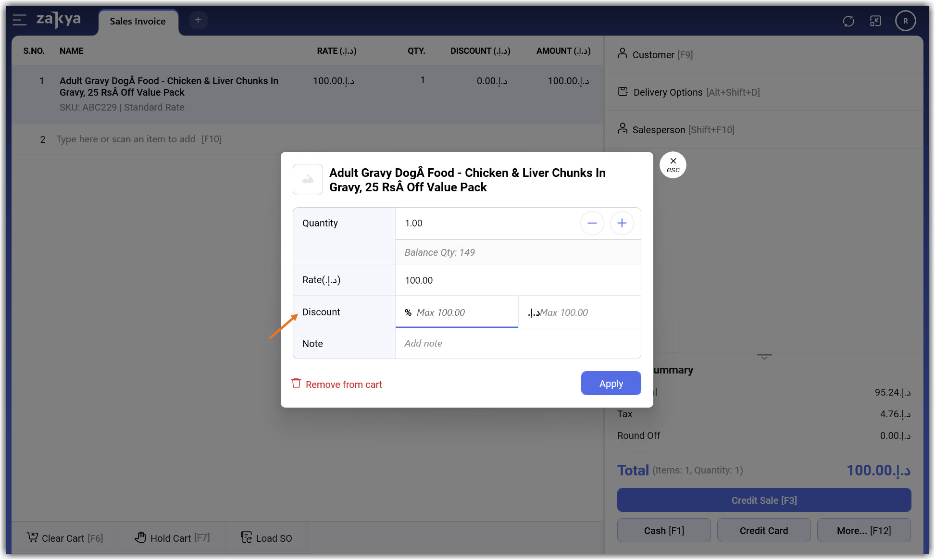The width and height of the screenshot is (935, 560).
Task: Click the product image placeholder thumbnail
Action: click(308, 180)
